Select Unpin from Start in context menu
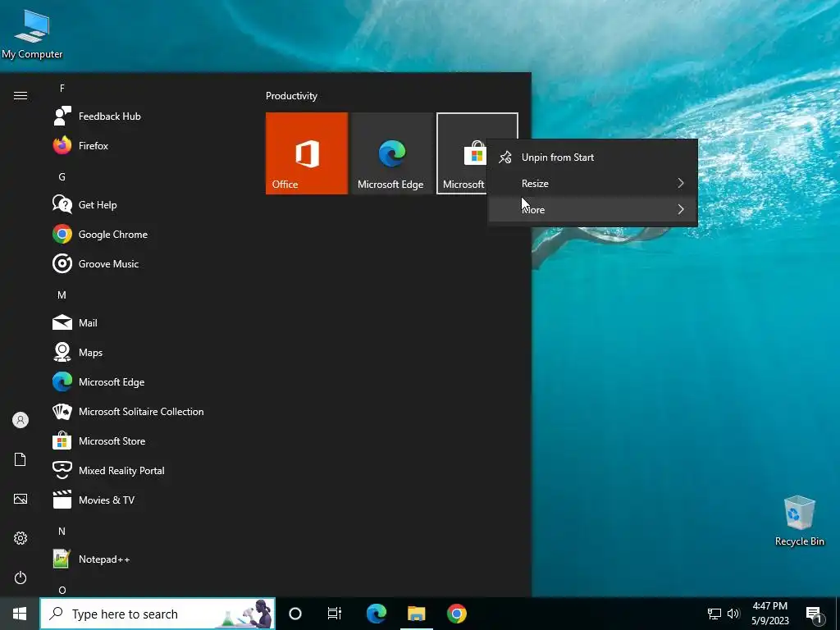The width and height of the screenshot is (840, 630). point(593,157)
